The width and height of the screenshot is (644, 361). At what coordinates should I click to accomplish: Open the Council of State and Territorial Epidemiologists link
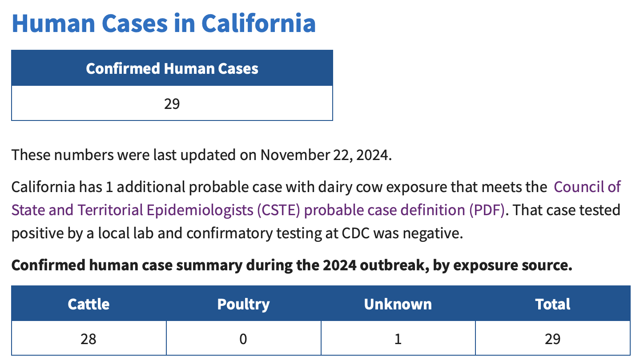coord(588,187)
